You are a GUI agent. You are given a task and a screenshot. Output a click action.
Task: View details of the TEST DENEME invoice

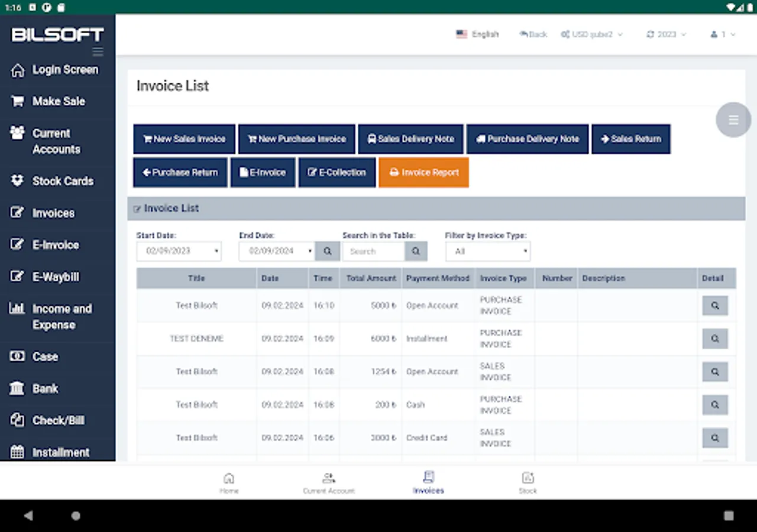(715, 338)
